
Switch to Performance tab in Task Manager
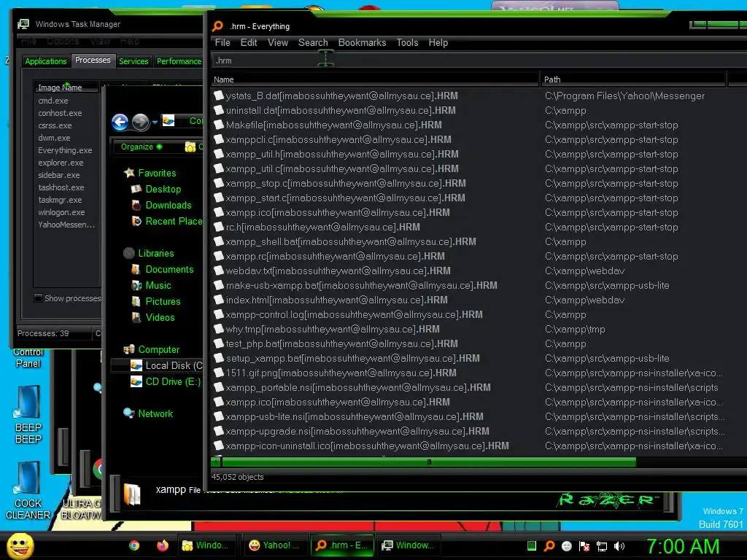179,61
